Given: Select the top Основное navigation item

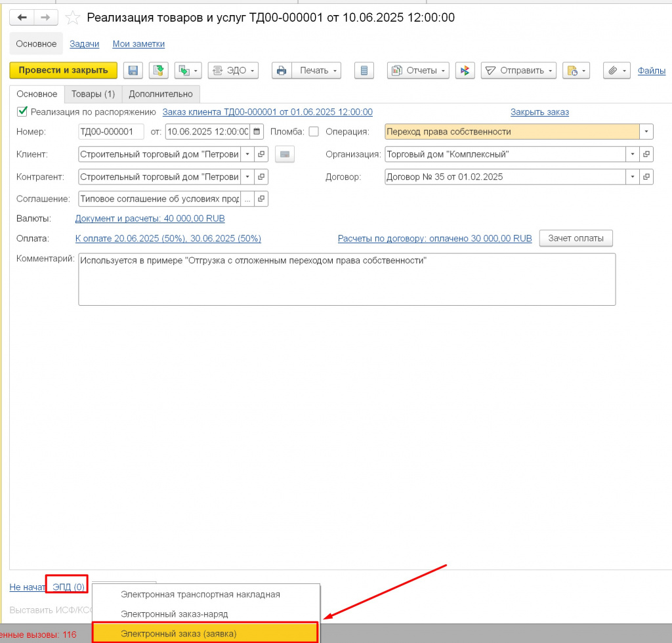Looking at the screenshot, I should tap(37, 44).
